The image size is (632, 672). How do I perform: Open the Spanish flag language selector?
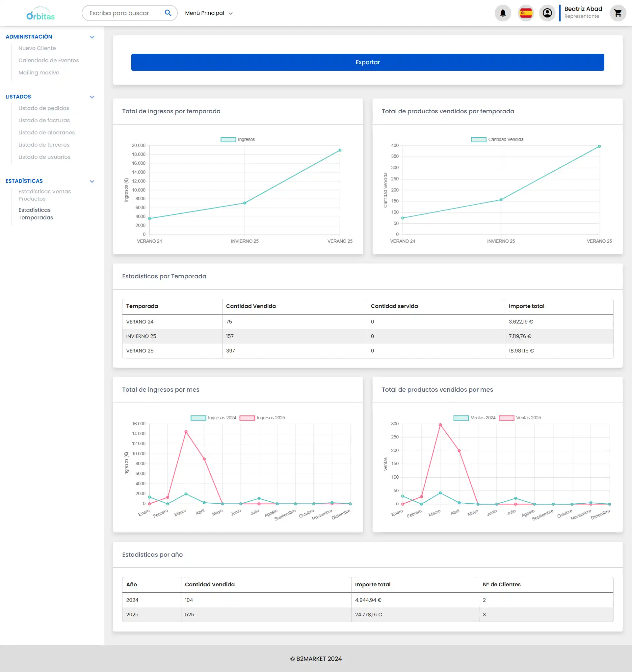tap(526, 13)
